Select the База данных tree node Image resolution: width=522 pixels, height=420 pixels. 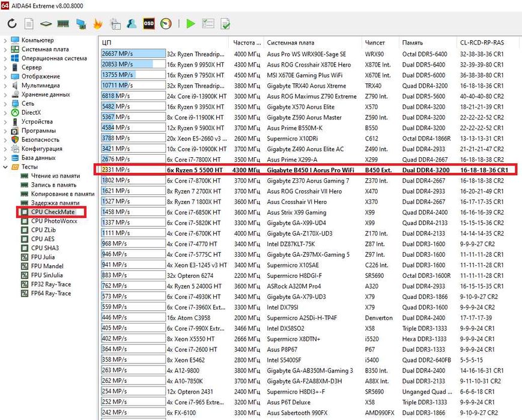click(38, 158)
